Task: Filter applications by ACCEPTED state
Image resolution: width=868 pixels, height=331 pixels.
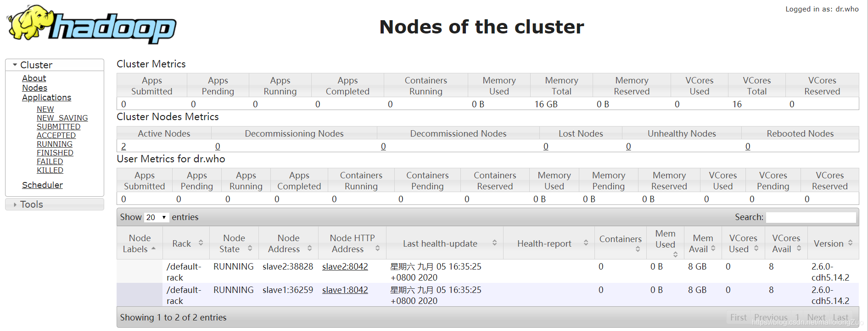Action: pyautogui.click(x=56, y=135)
